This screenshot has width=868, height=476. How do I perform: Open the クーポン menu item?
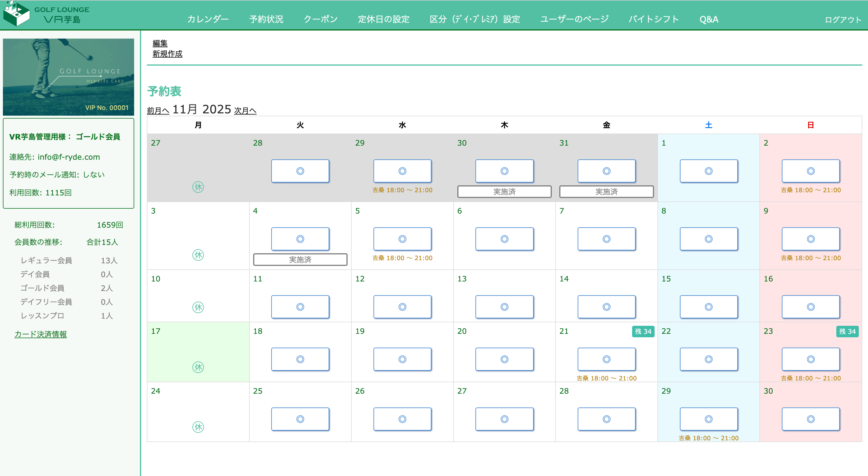pyautogui.click(x=321, y=19)
